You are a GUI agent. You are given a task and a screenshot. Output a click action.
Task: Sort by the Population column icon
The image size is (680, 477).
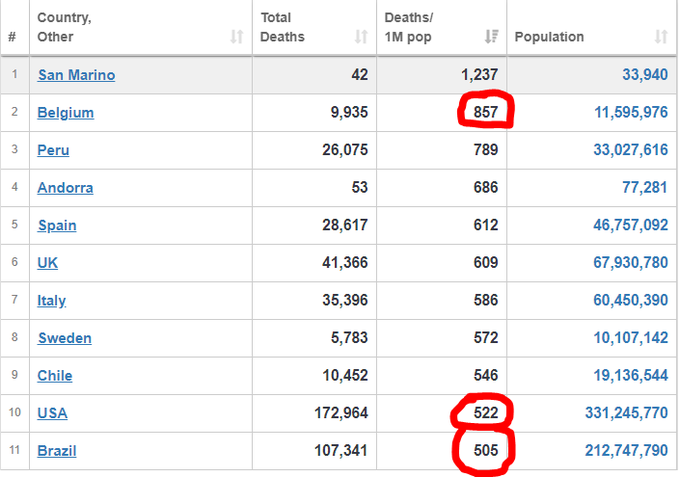click(660, 36)
